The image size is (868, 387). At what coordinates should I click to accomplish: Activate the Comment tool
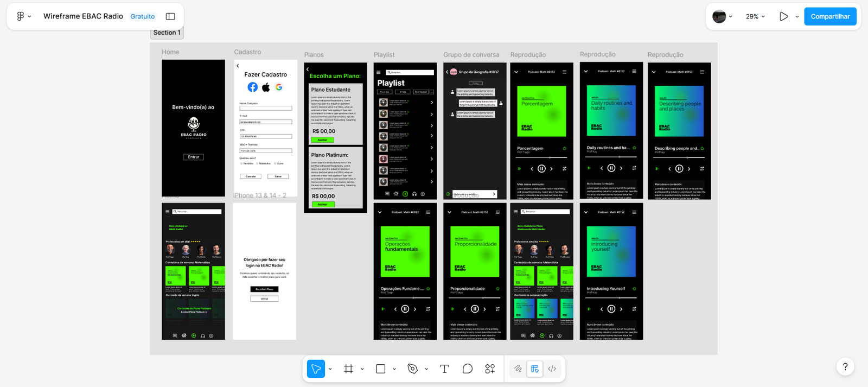[x=467, y=369]
